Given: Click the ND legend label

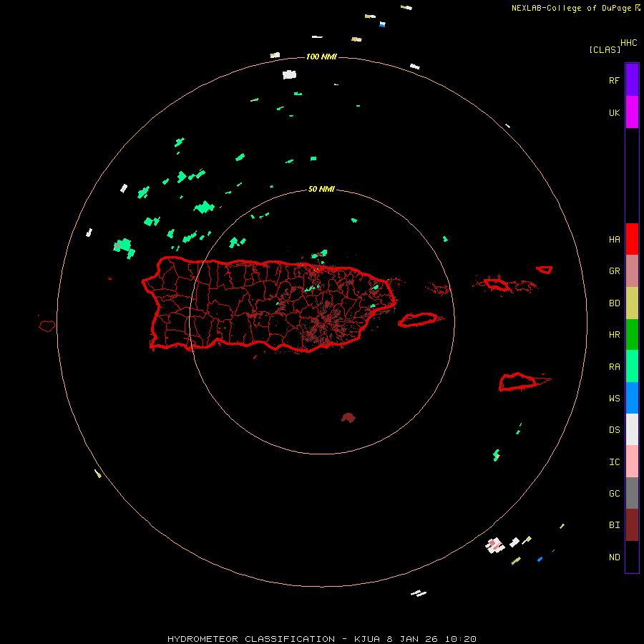Looking at the screenshot, I should pyautogui.click(x=614, y=557).
